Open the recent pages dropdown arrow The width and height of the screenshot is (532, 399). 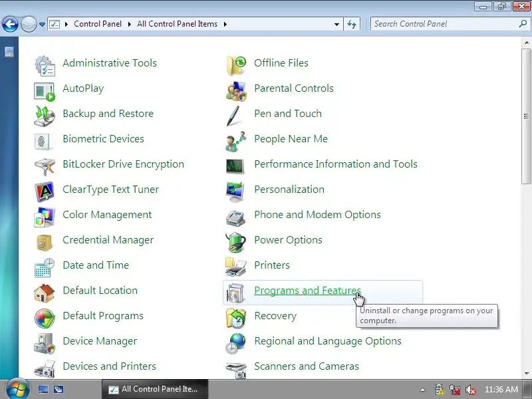42,25
